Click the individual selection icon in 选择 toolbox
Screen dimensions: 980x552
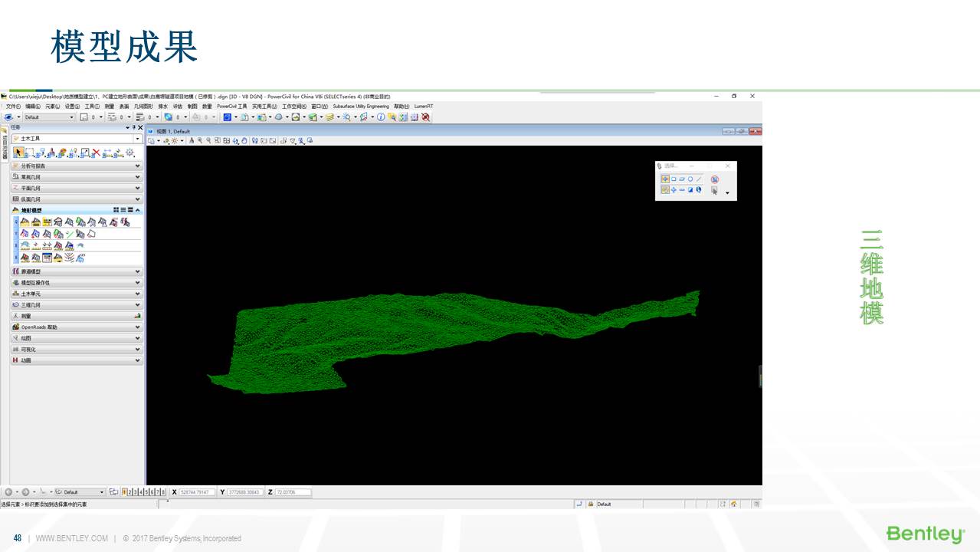point(665,179)
